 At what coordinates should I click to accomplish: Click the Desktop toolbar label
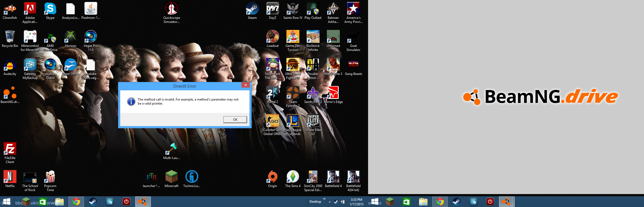coord(315,202)
